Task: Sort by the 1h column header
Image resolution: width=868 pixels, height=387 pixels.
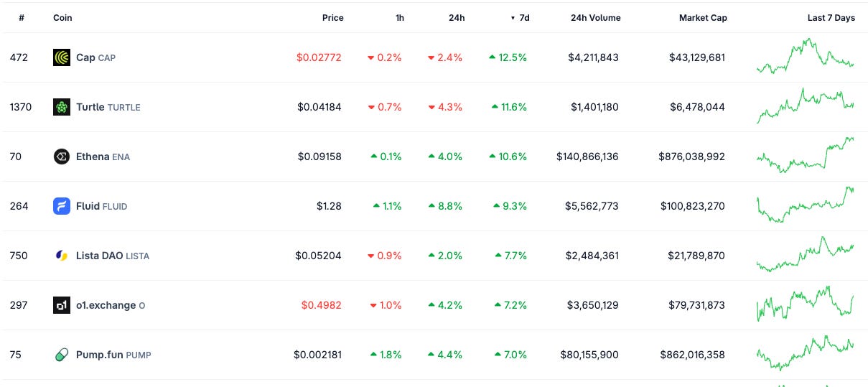Action: 400,18
